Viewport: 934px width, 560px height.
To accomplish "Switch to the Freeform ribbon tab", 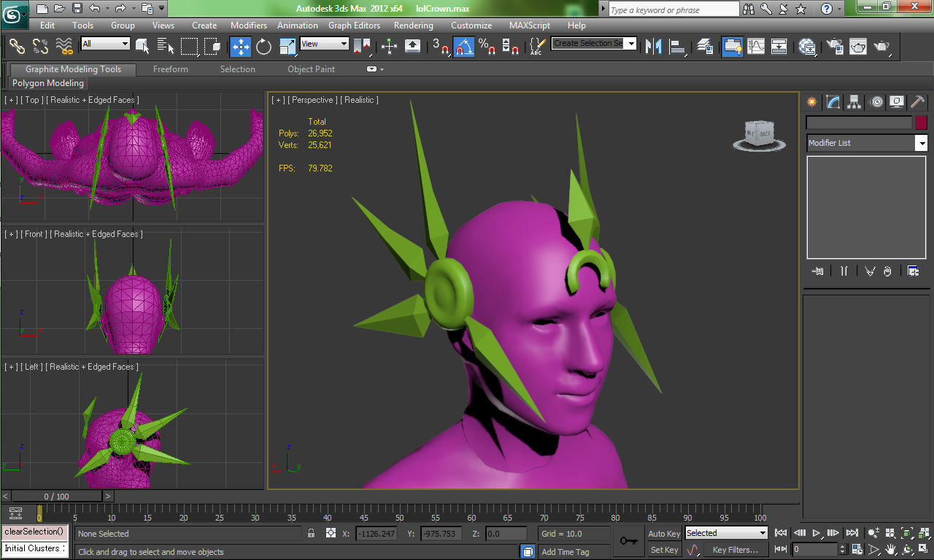I will [x=171, y=69].
